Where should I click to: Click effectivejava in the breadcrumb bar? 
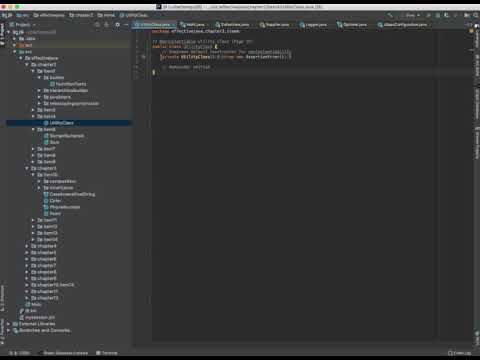(x=49, y=15)
